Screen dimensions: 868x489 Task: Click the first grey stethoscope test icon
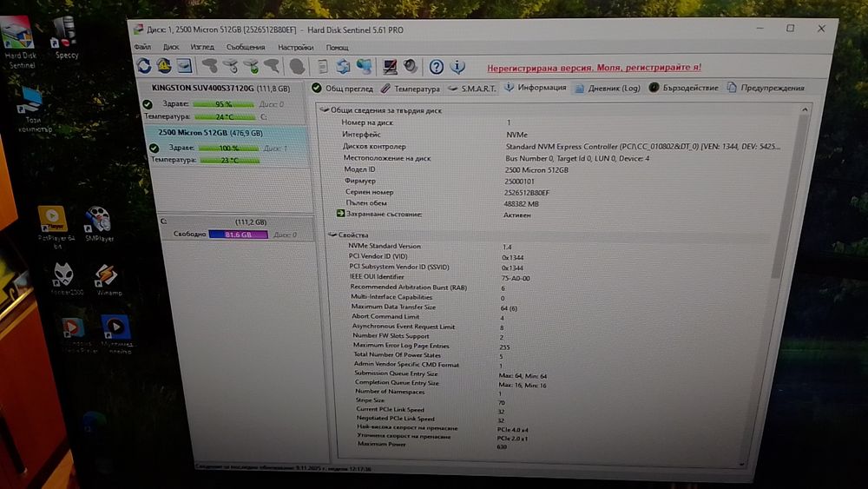click(210, 67)
